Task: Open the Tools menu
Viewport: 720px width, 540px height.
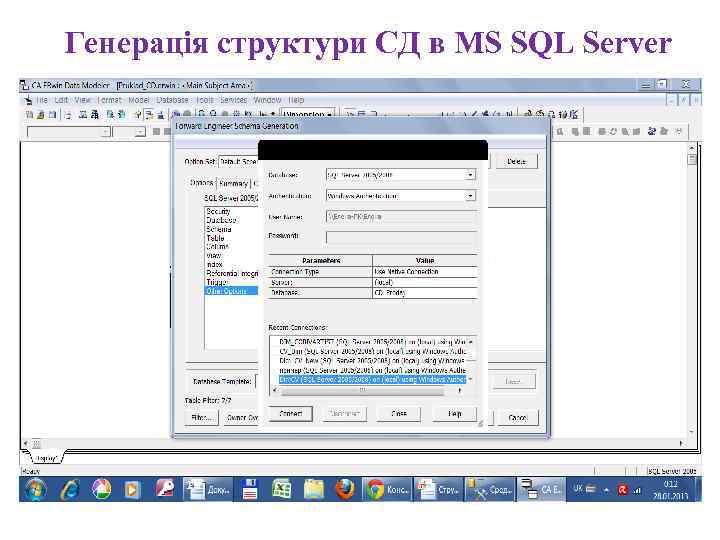Action: [x=205, y=100]
